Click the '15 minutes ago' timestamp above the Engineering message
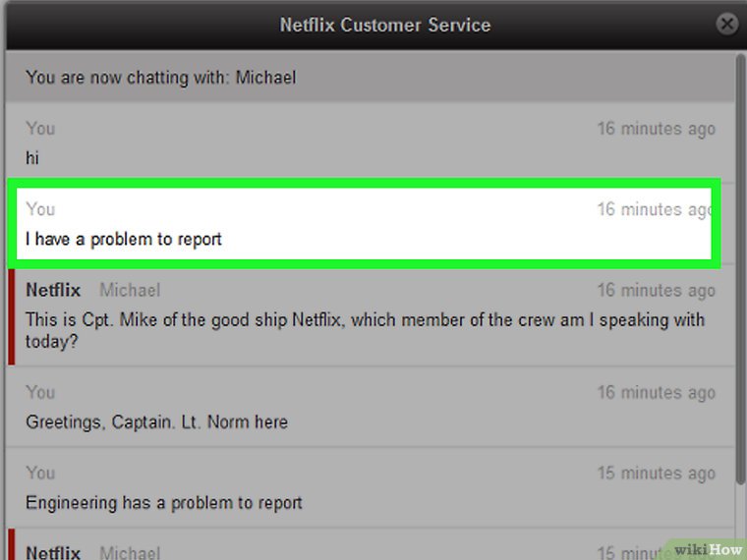This screenshot has width=747, height=560. tap(657, 474)
